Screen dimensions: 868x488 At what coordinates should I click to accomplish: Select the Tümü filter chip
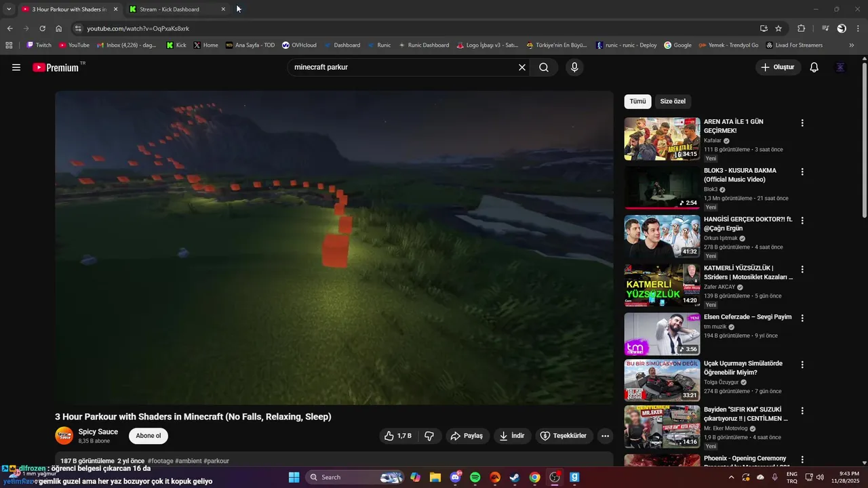637,101
